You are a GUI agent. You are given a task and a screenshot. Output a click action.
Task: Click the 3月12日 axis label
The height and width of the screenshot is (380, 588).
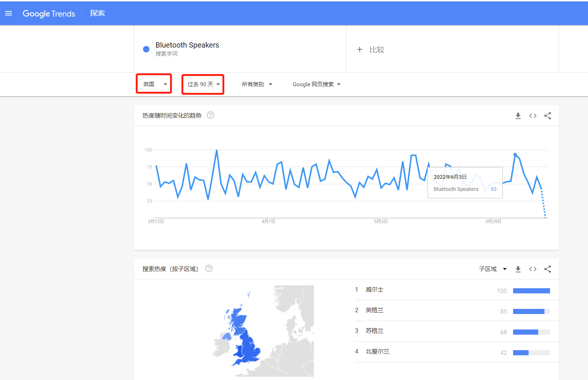pos(156,222)
